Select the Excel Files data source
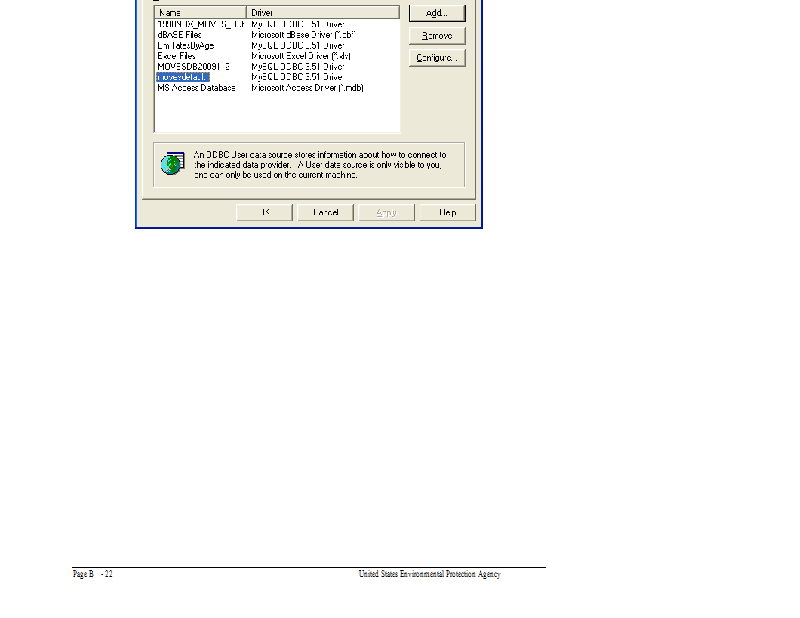Screen dimensions: 800x618 tap(176, 56)
